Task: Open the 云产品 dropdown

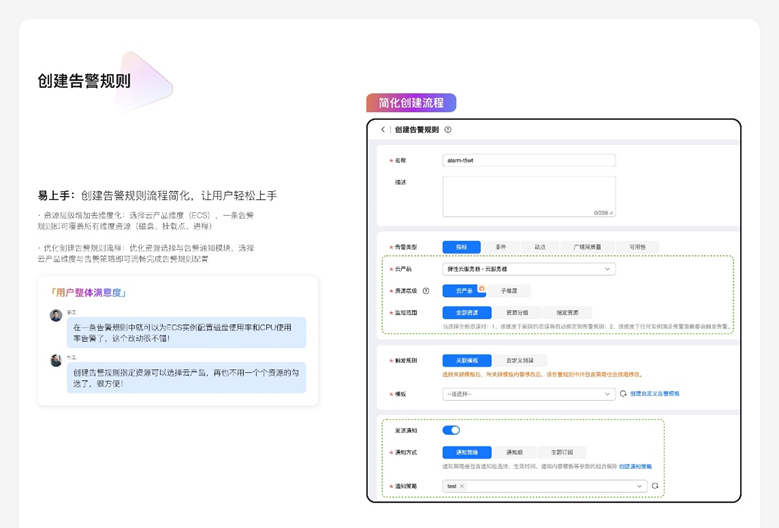Action: coord(528,269)
